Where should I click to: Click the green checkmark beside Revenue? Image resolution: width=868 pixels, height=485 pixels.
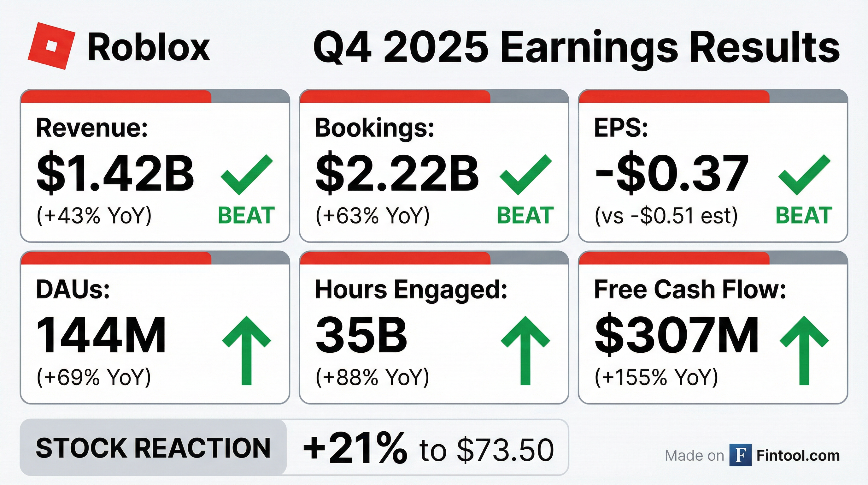tap(246, 175)
